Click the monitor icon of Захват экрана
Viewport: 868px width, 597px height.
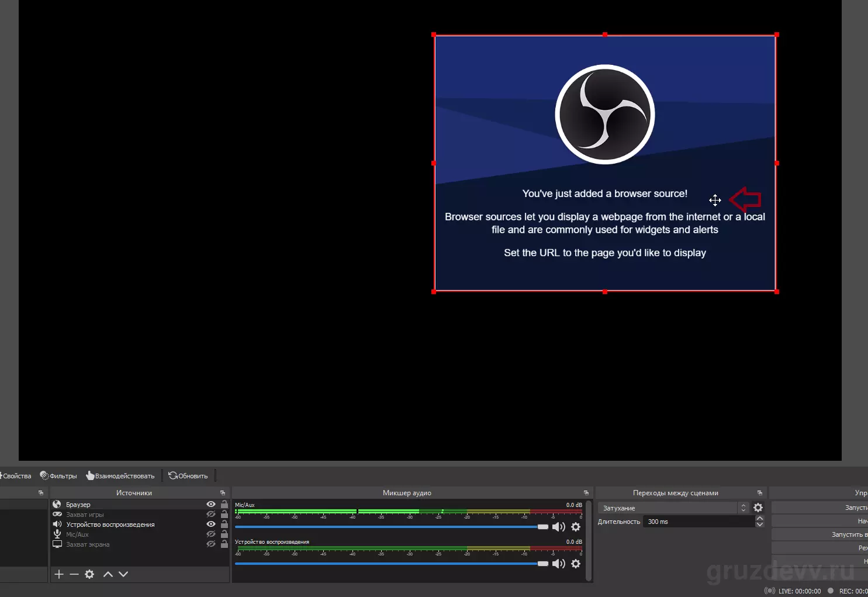[x=57, y=544]
